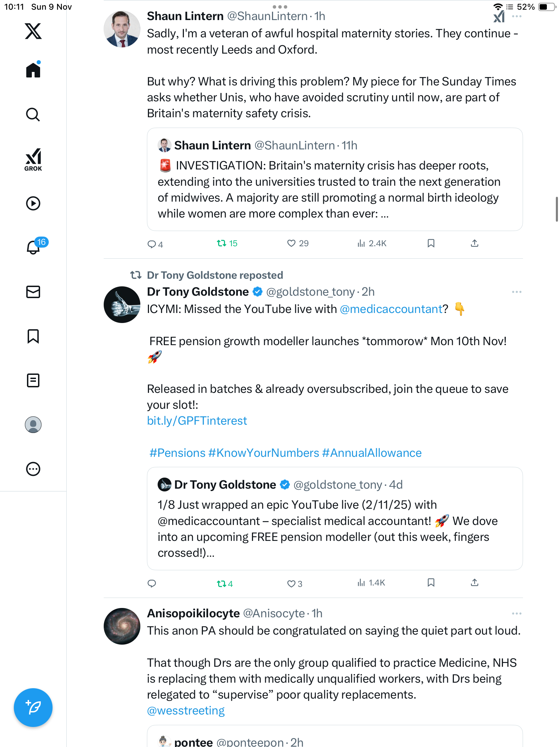Viewport: 560px width, 747px height.
Task: Open the video tab in sidebar
Action: click(x=33, y=203)
